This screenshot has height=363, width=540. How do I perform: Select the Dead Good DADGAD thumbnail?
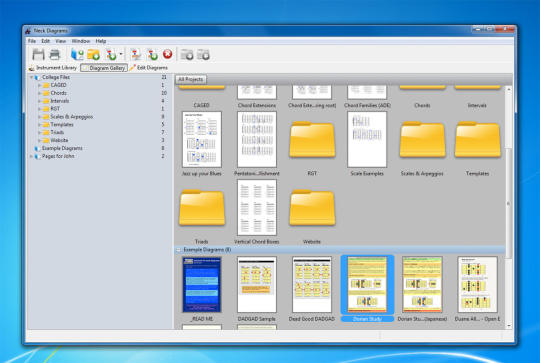click(312, 284)
